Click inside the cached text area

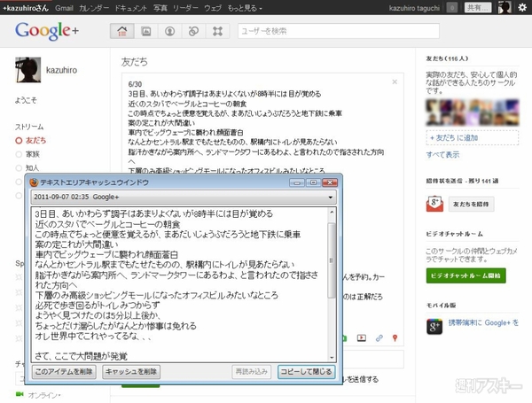pyautogui.click(x=179, y=284)
